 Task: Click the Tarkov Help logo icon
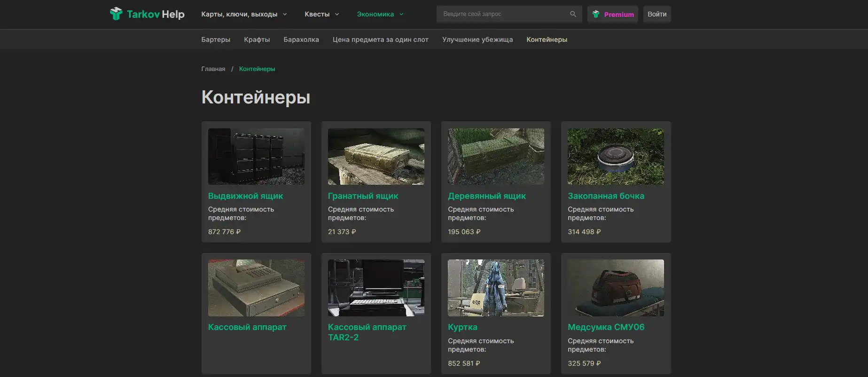coord(116,14)
